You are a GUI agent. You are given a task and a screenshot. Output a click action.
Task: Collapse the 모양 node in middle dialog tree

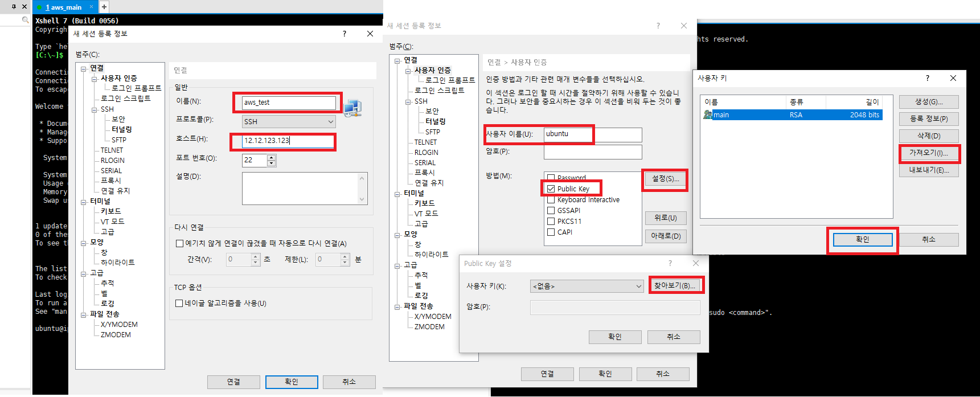(x=397, y=235)
